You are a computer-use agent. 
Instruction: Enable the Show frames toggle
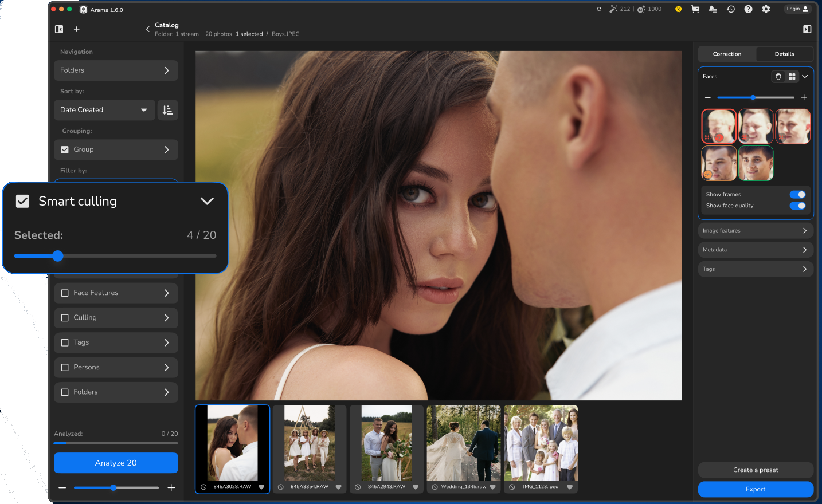797,194
